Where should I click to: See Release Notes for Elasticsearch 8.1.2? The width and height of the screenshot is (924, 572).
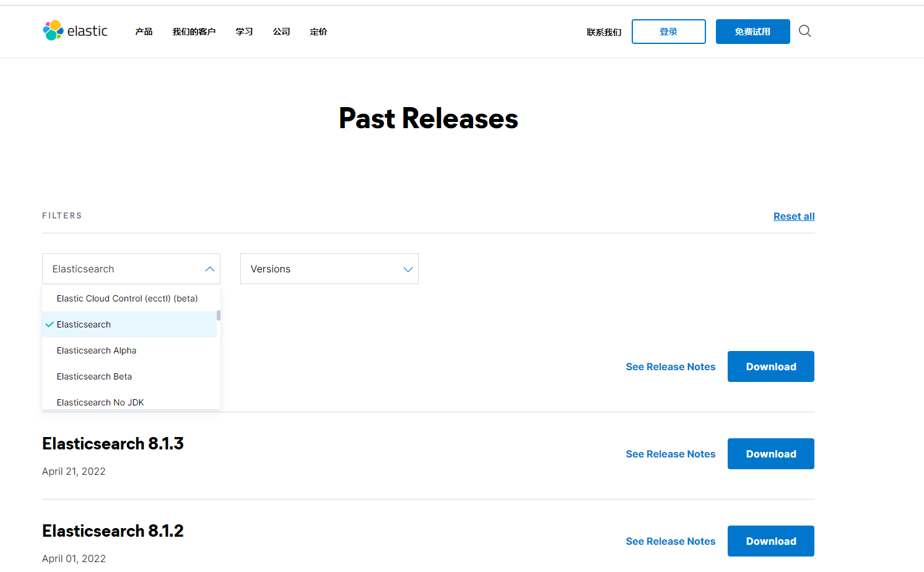pyautogui.click(x=671, y=541)
